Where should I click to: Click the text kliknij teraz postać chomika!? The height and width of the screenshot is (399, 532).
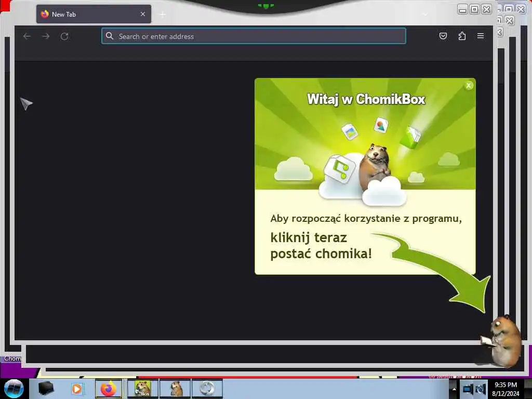pyautogui.click(x=321, y=245)
